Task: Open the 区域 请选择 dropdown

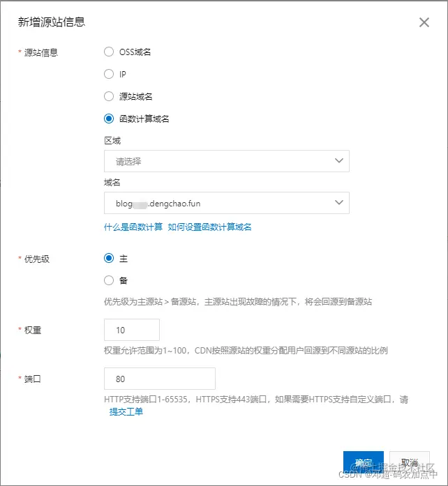Action: point(227,161)
